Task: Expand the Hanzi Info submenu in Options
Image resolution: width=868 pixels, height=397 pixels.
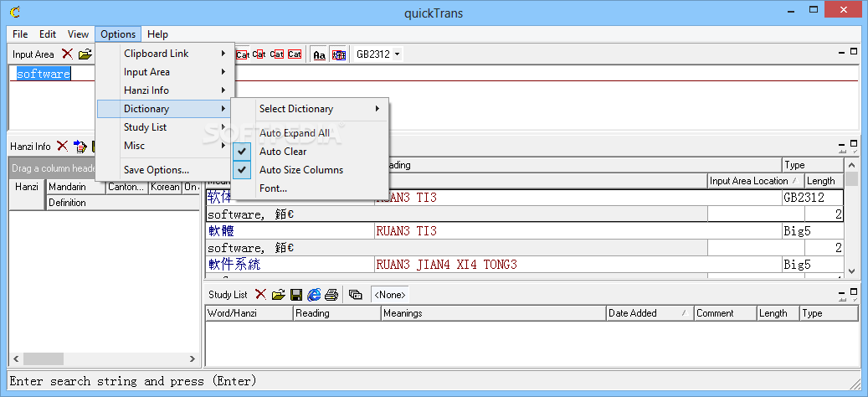Action: 165,90
